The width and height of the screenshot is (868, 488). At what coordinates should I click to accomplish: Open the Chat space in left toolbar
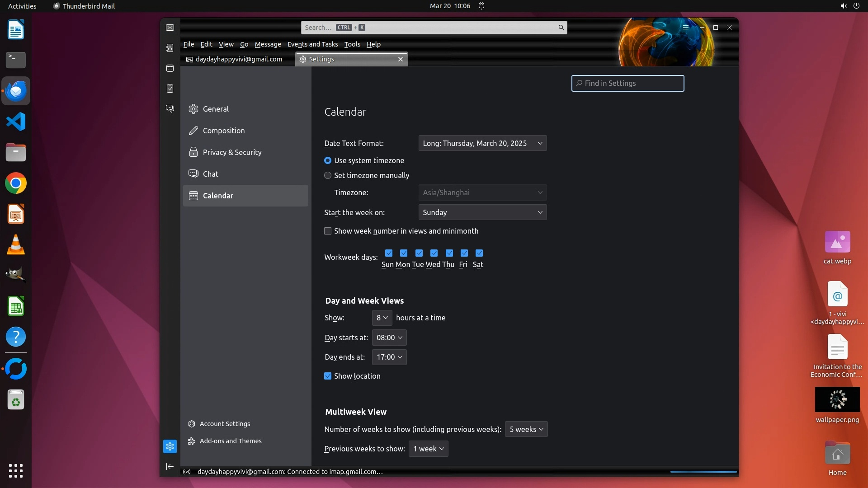coord(170,109)
